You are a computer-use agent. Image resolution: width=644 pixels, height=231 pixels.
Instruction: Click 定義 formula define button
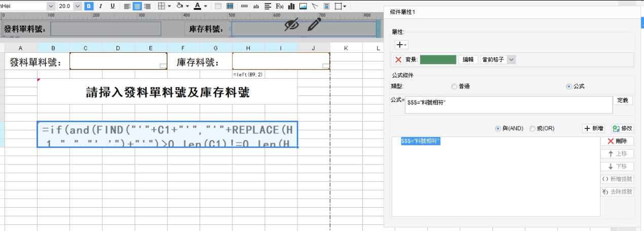tap(623, 101)
